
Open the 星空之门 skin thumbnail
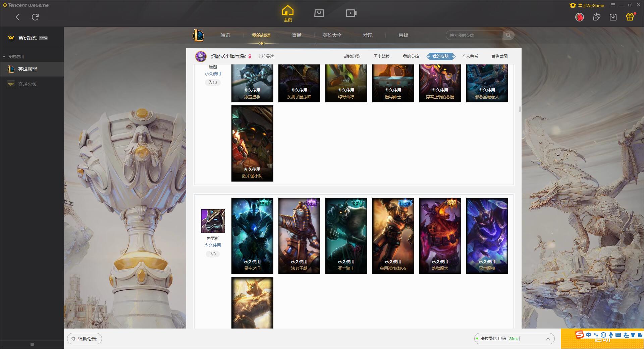(252, 236)
